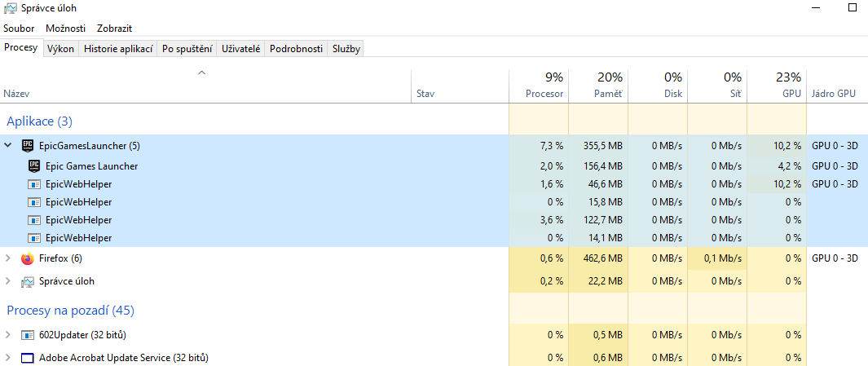This screenshot has height=366, width=868.
Task: Sort processes by Procesor column header
Action: (544, 94)
